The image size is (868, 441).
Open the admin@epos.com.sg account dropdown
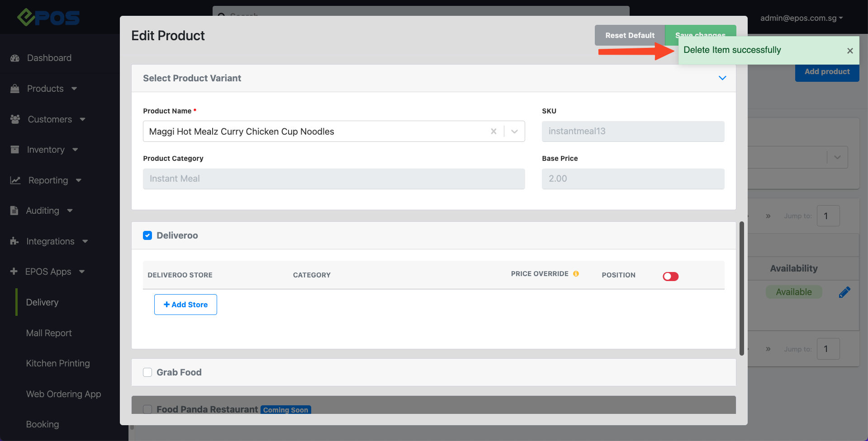pyautogui.click(x=801, y=18)
